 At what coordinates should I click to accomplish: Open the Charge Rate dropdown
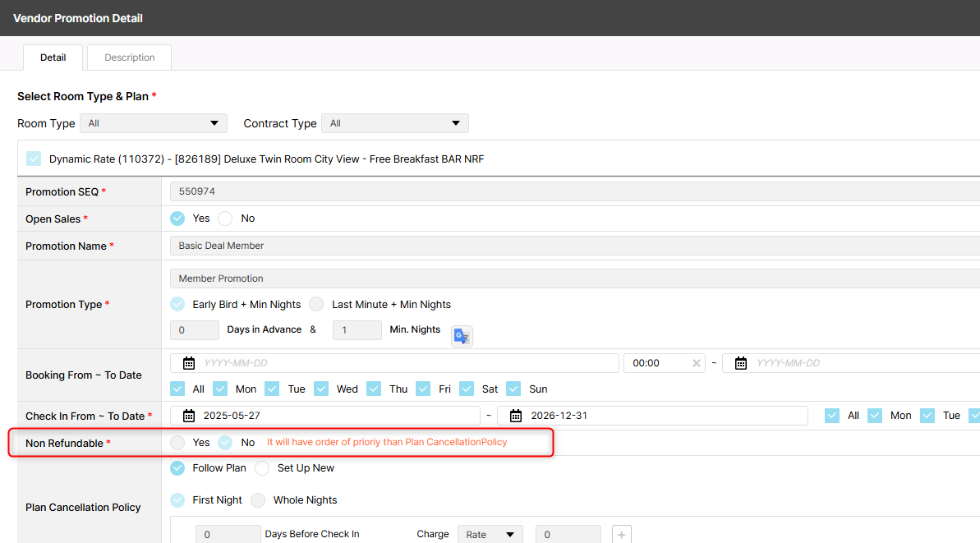pos(490,535)
